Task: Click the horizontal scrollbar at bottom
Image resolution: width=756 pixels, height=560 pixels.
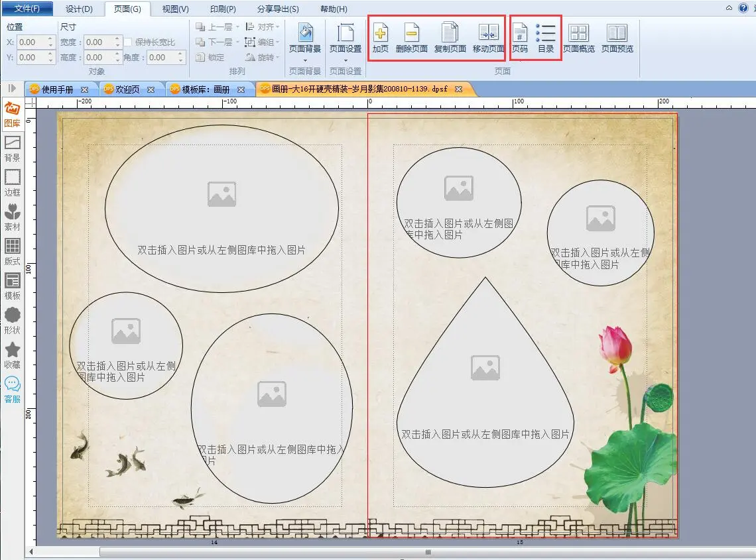Action: point(428,551)
